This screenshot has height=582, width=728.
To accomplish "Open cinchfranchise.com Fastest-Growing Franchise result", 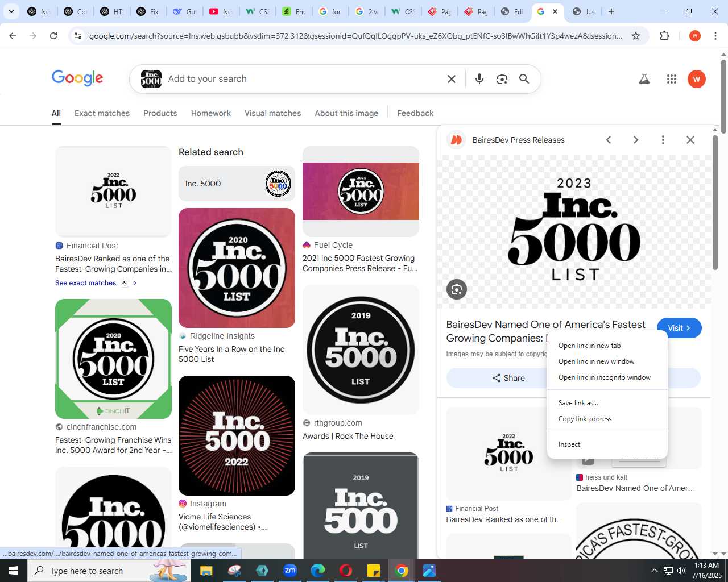I will point(113,445).
